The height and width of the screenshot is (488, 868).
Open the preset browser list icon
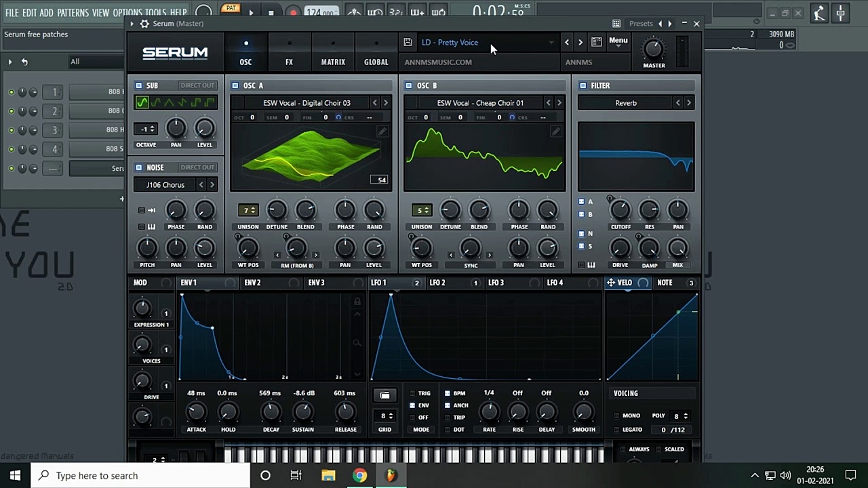(597, 42)
